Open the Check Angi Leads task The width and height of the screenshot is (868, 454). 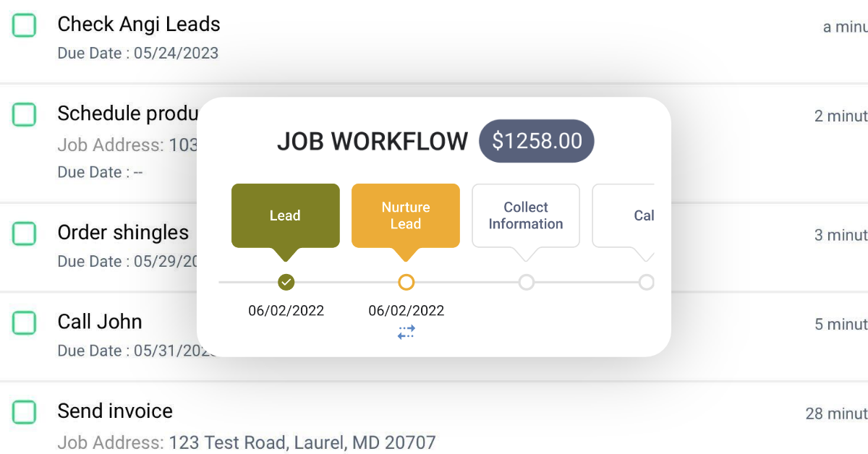point(139,25)
